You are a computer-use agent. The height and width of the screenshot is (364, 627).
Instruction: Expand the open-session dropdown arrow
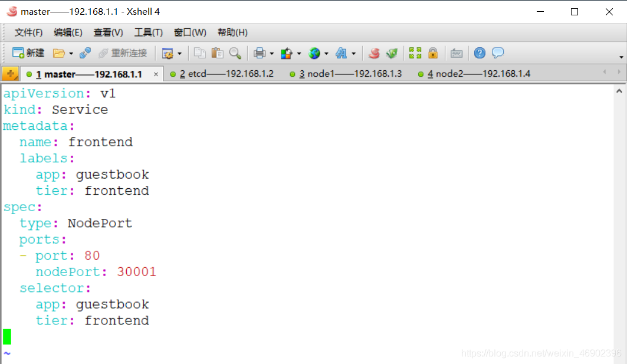(71, 53)
